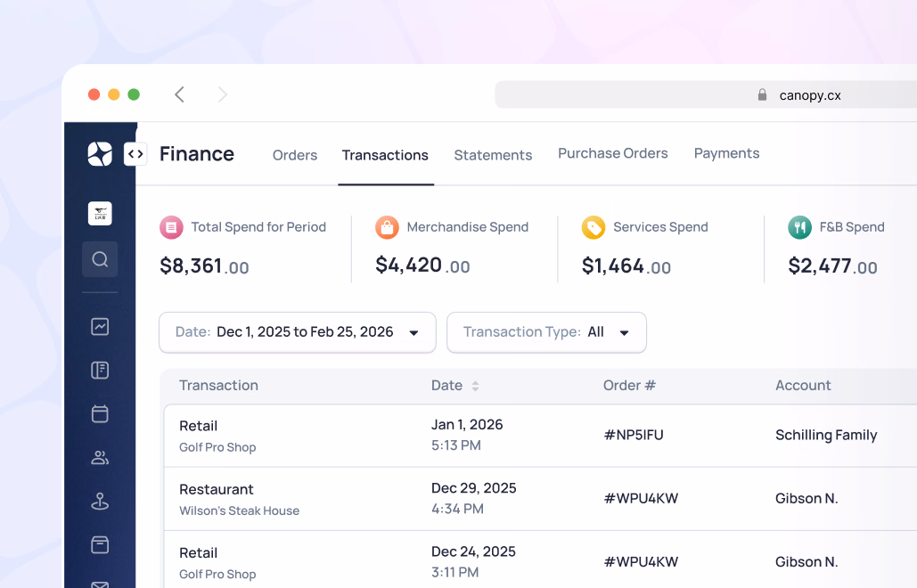The height and width of the screenshot is (588, 917).
Task: Sort the table by Date column
Action: [x=476, y=386]
